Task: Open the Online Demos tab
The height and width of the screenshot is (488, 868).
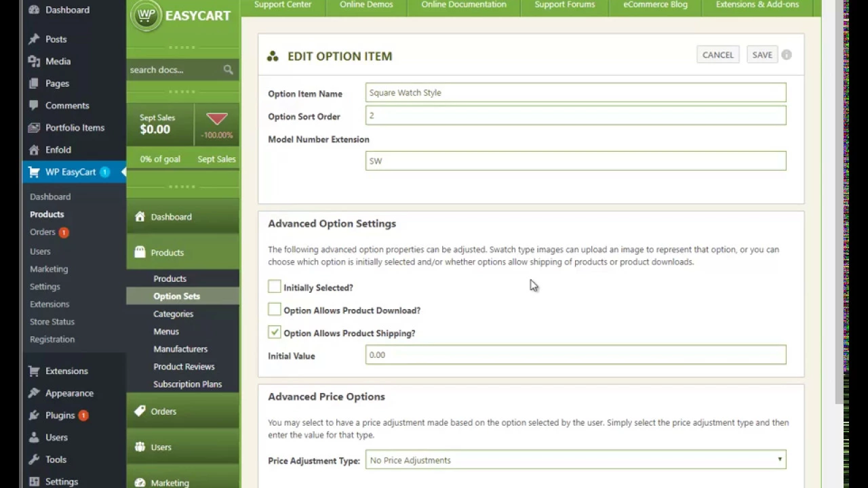Action: pos(366,6)
